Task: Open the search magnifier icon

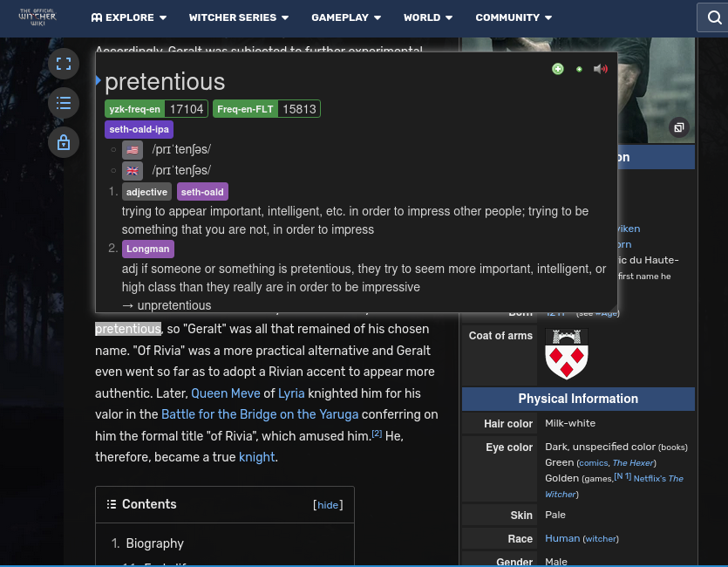Action: coord(712,17)
